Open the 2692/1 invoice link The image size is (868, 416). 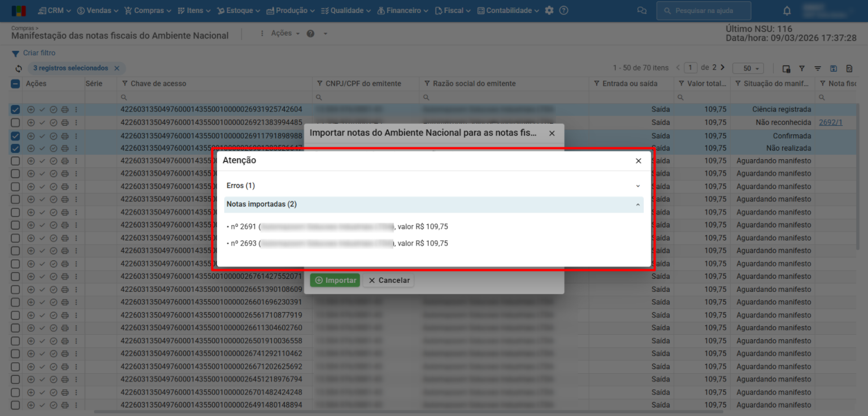coord(831,122)
